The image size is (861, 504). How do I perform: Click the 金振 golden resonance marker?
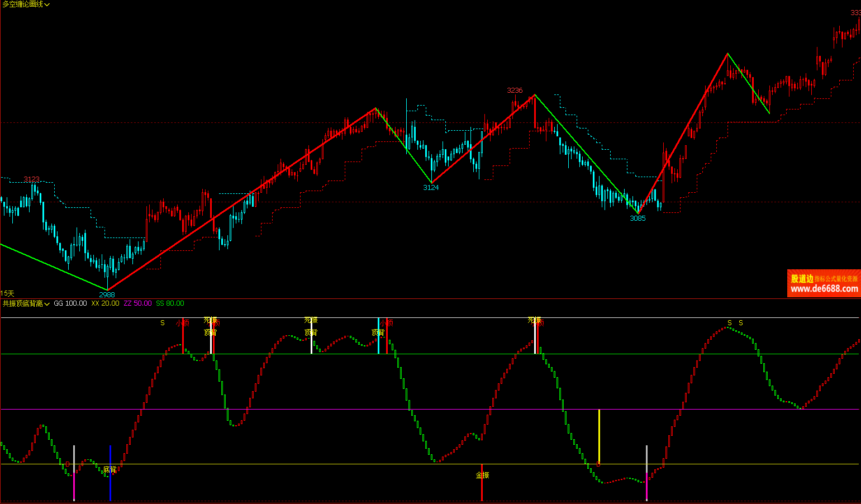coord(482,475)
